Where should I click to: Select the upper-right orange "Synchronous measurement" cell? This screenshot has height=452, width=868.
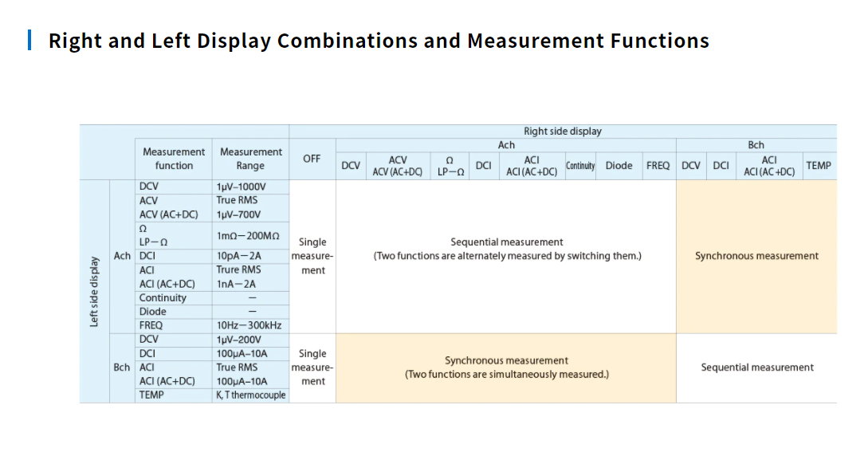[756, 256]
